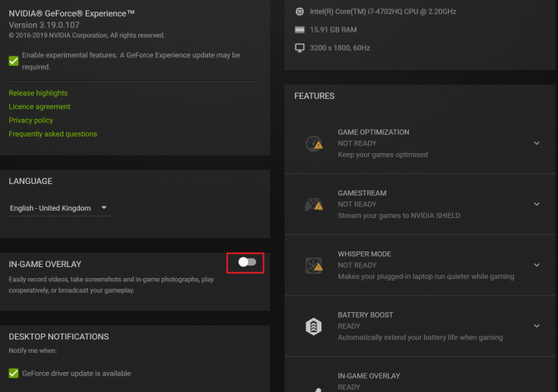Screen dimensions: 558x392
Task: Click In-Game Overlay title in Features list
Action: click(369, 375)
